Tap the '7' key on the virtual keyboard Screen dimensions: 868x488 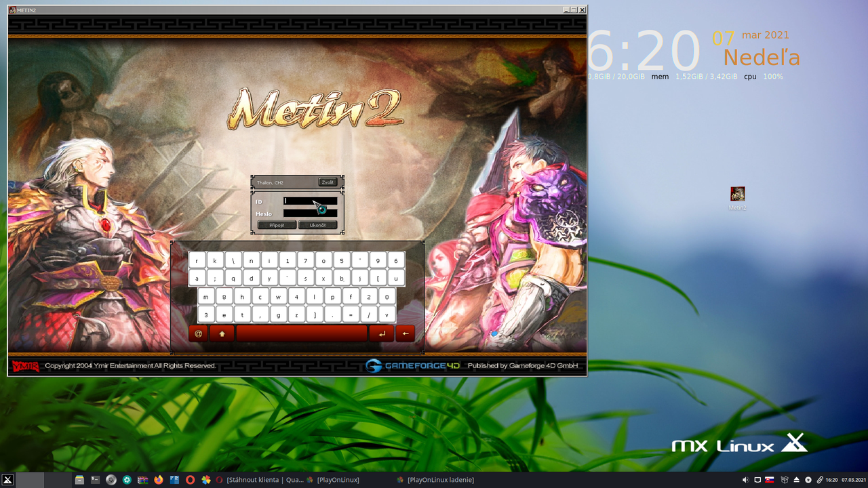(306, 260)
